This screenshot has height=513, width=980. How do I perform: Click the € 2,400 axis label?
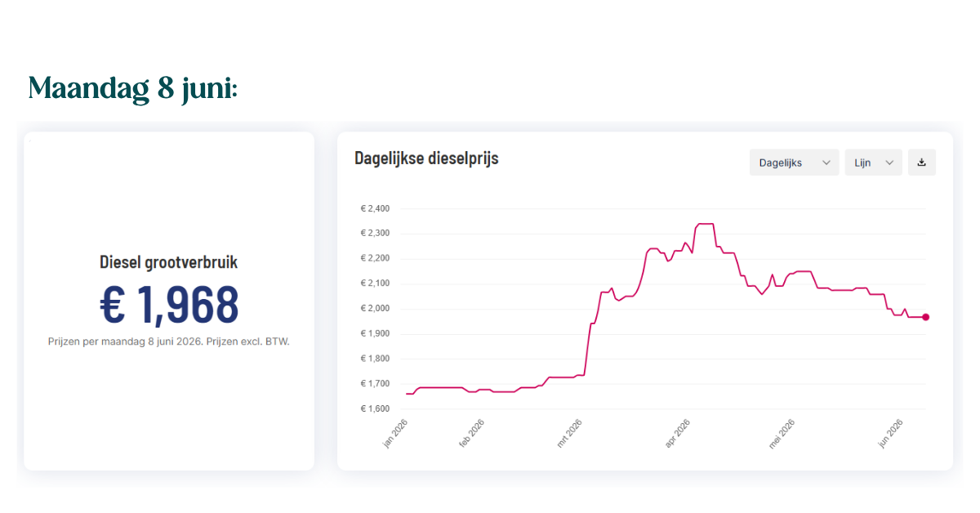point(375,208)
